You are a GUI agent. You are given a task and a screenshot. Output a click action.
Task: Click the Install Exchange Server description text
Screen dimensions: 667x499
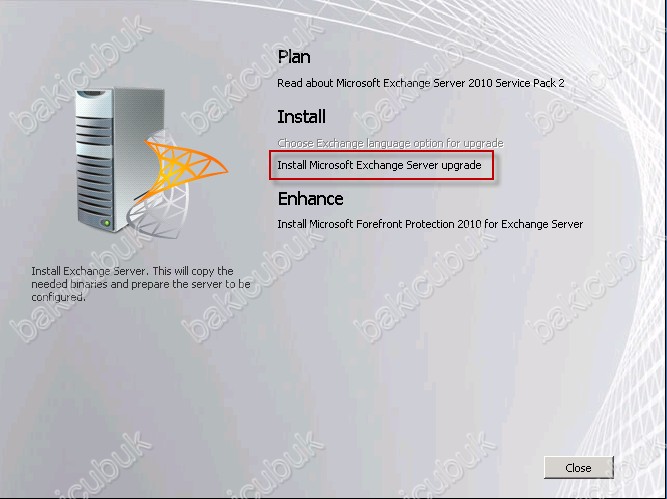tap(140, 284)
